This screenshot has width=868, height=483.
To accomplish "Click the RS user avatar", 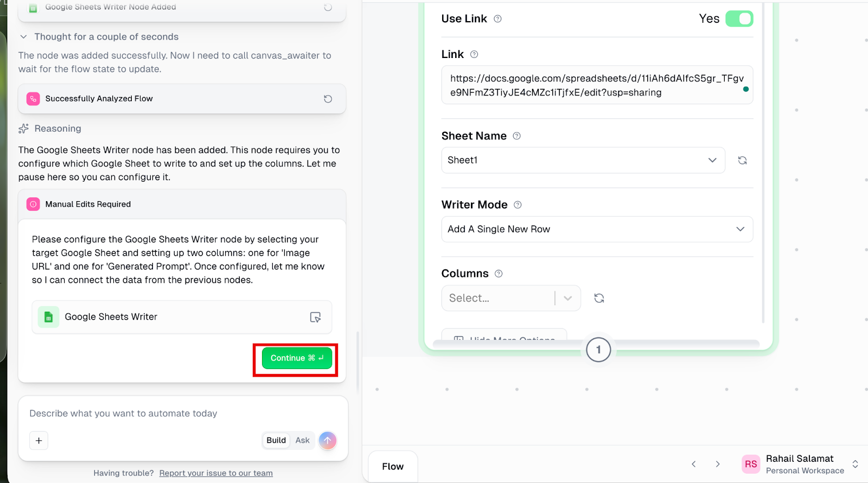I will [751, 464].
